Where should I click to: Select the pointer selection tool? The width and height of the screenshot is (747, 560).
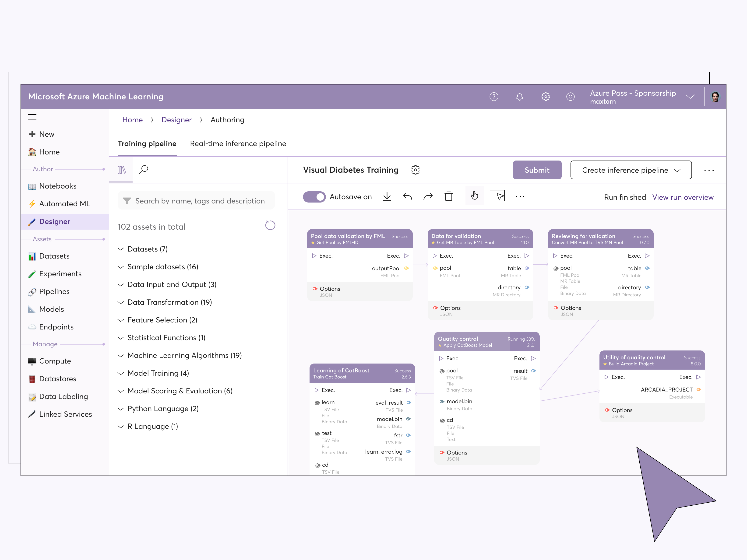point(497,196)
